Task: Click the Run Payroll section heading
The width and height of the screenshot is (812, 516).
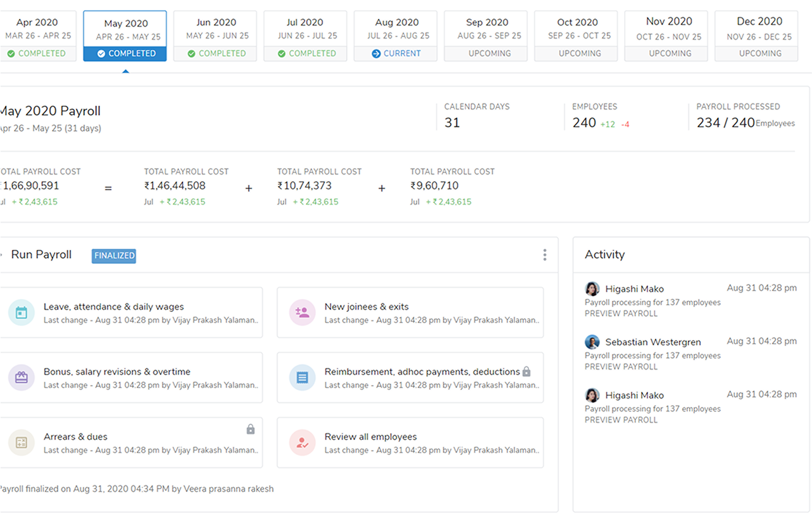Action: pos(41,255)
